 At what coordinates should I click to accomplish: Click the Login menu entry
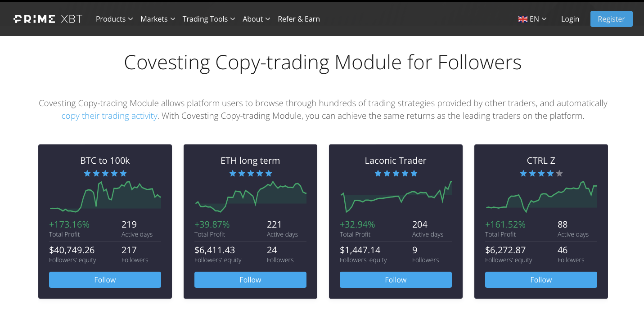570,19
